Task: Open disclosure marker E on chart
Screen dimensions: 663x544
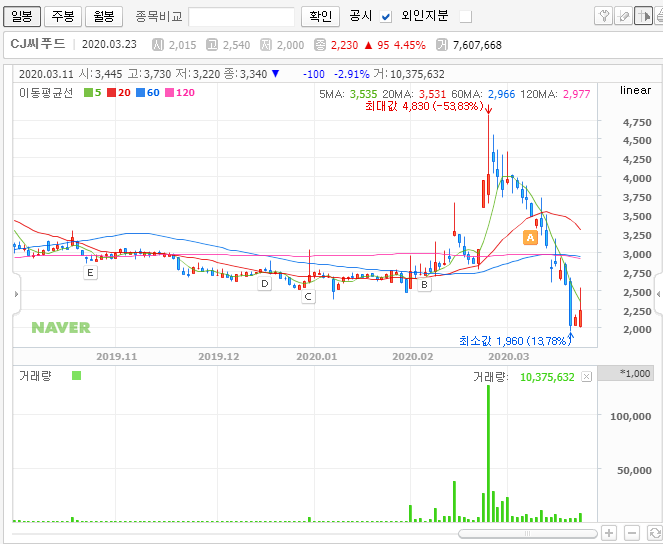Action: click(90, 273)
